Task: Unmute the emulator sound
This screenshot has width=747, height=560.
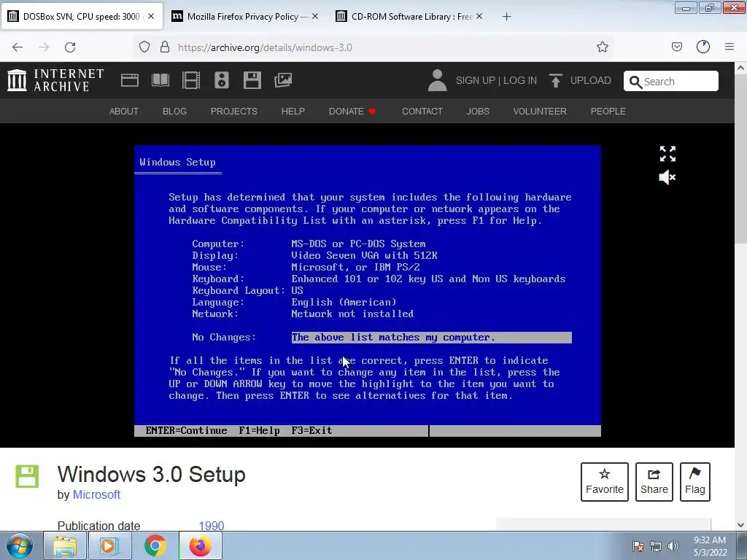Action: [x=667, y=178]
